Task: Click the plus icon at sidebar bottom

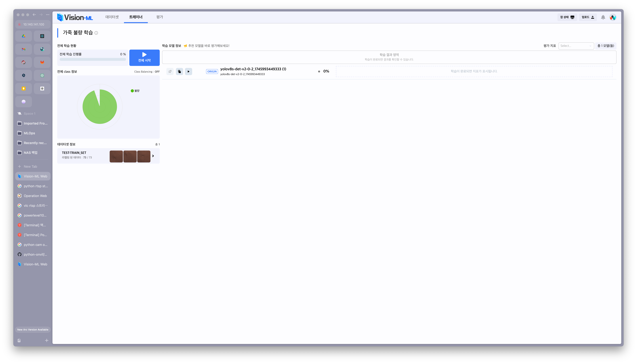Action: pos(46,341)
